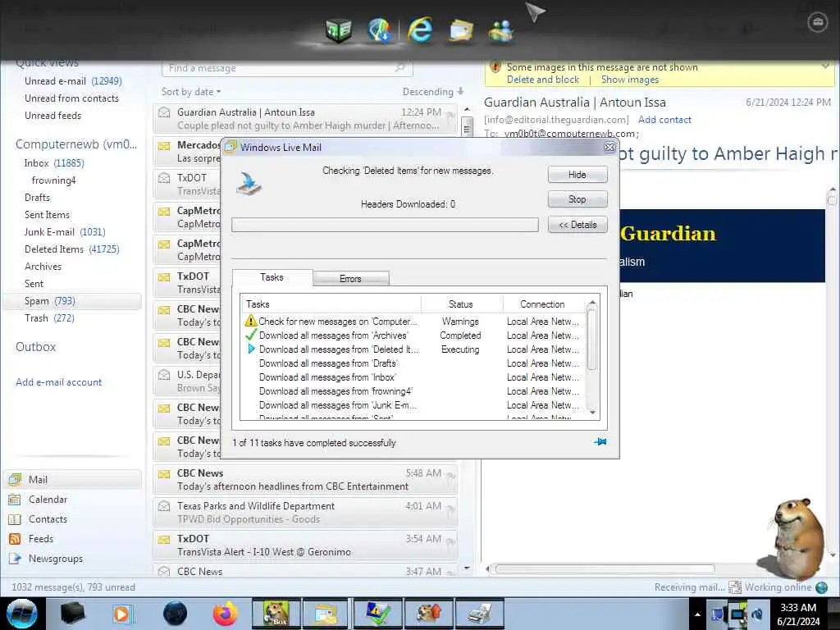Click the pin icon in progress dialog
Image resolution: width=840 pixels, height=630 pixels.
point(600,442)
